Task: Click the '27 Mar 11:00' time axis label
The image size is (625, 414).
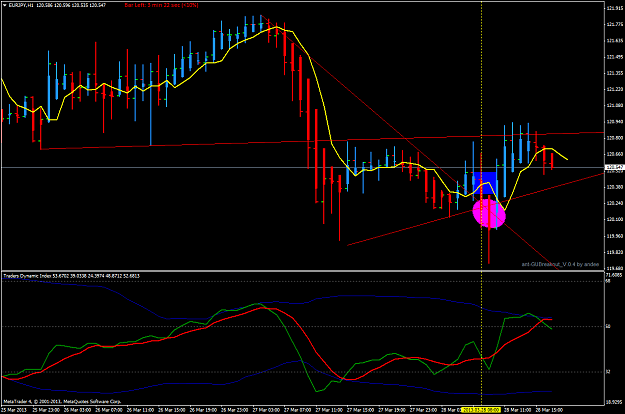Action: tap(329, 410)
